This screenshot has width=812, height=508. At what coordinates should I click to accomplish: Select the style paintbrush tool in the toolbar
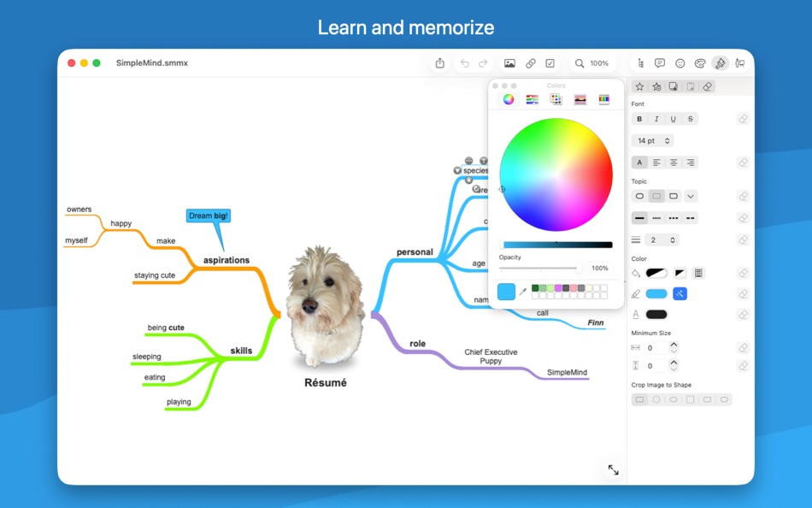pos(721,62)
